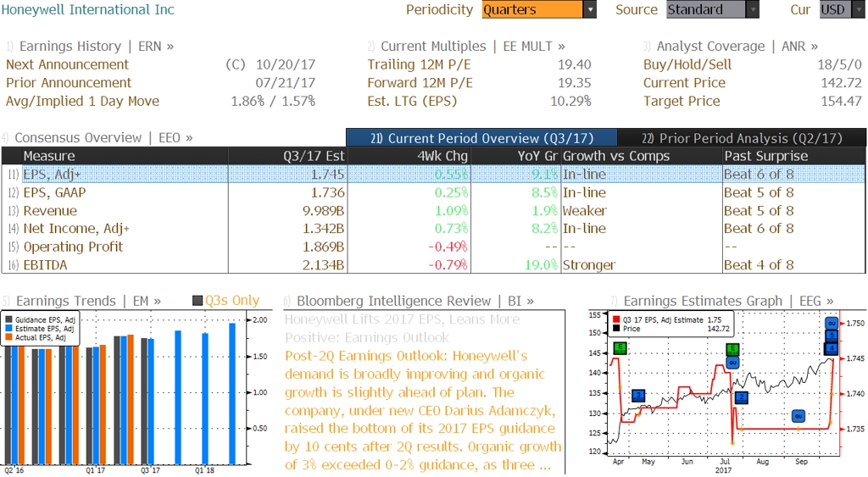Viewport: 868px width, 477px height.
Task: Switch to Current Period Overview (Q3/17) tab
Action: [x=481, y=138]
